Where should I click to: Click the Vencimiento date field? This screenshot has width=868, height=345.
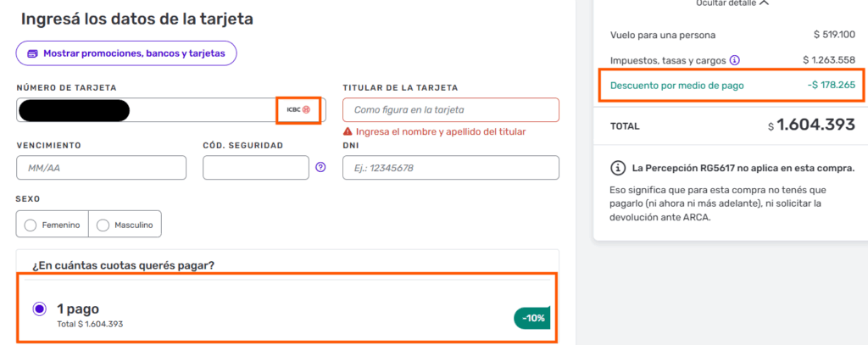coord(101,168)
